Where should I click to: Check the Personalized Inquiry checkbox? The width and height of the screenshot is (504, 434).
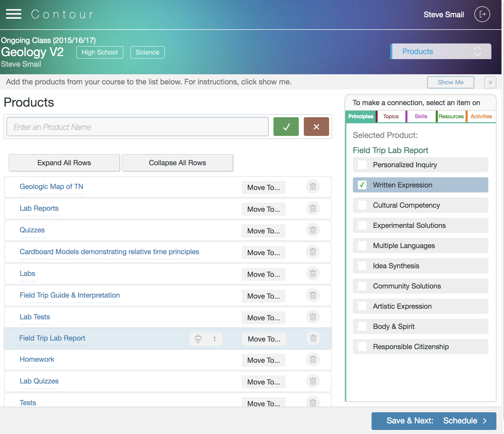[x=362, y=165]
